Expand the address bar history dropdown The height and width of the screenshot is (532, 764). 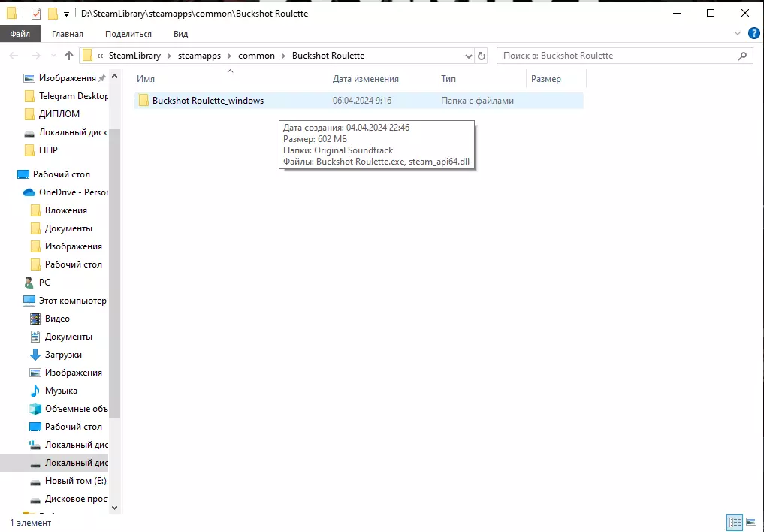468,56
